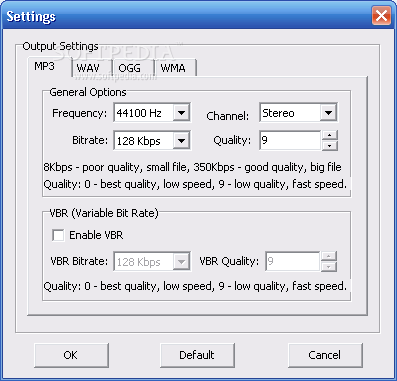Restore defaults with the Default button
Viewport: 397px width, 381px height.
tap(197, 355)
